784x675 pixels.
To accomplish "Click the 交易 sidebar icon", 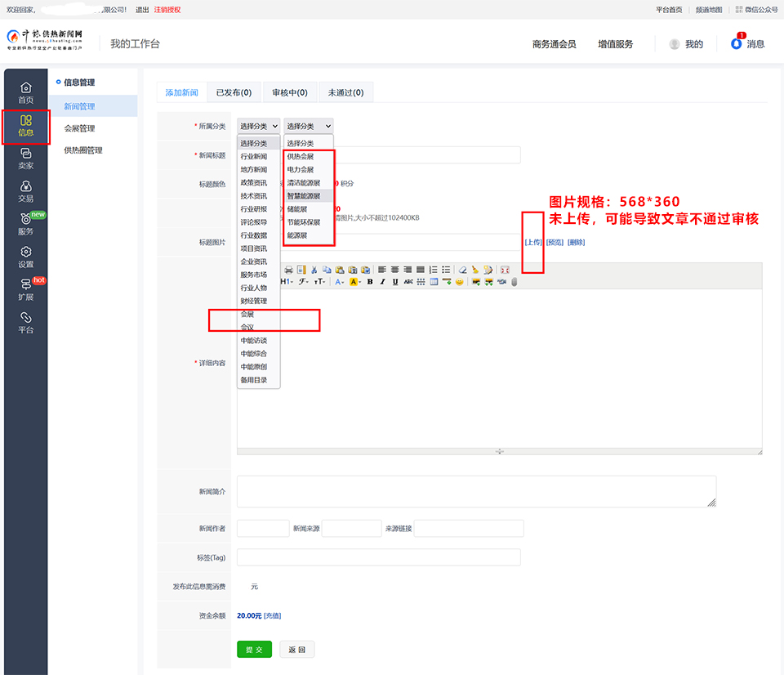I will (25, 191).
